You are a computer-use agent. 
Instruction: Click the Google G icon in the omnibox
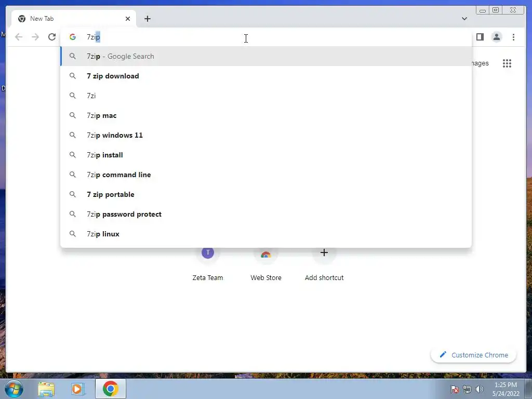(x=73, y=37)
